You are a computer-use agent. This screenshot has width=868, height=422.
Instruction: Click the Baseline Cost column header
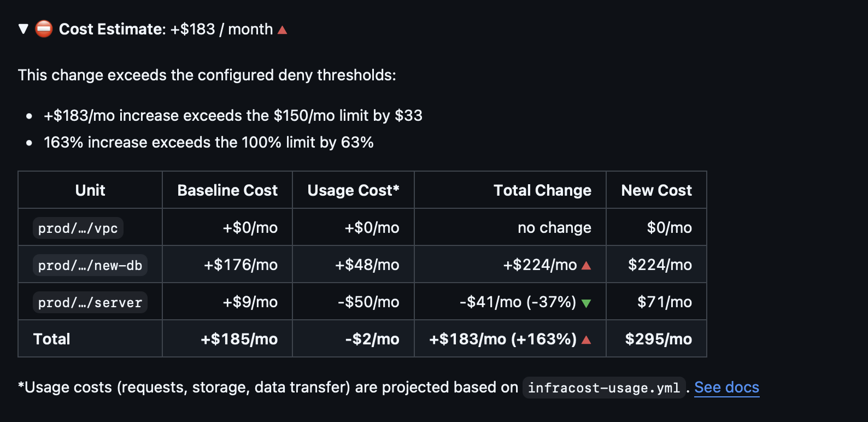tap(227, 190)
